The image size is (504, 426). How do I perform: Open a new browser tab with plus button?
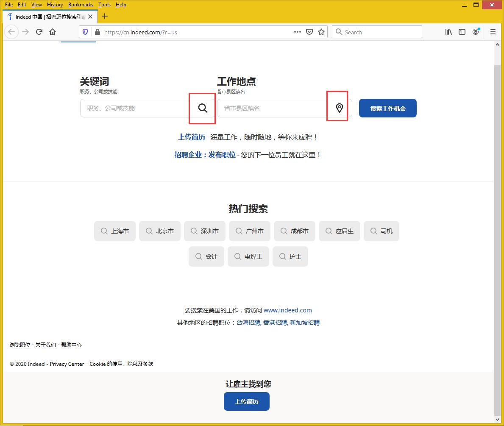pos(105,17)
